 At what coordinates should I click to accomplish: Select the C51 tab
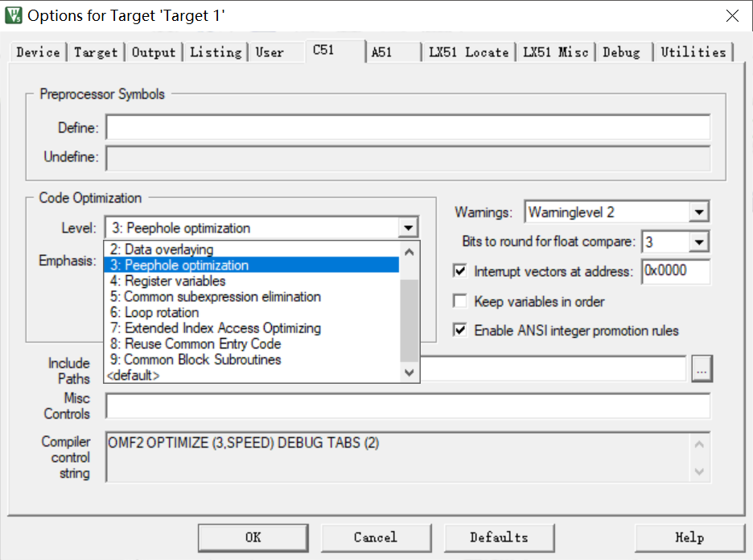pyautogui.click(x=335, y=51)
